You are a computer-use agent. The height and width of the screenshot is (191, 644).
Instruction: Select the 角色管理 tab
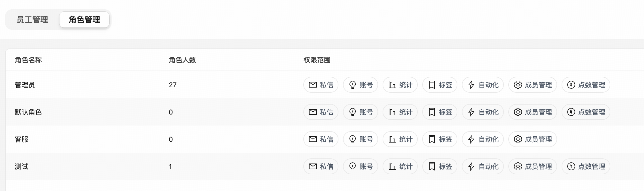pyautogui.click(x=84, y=20)
